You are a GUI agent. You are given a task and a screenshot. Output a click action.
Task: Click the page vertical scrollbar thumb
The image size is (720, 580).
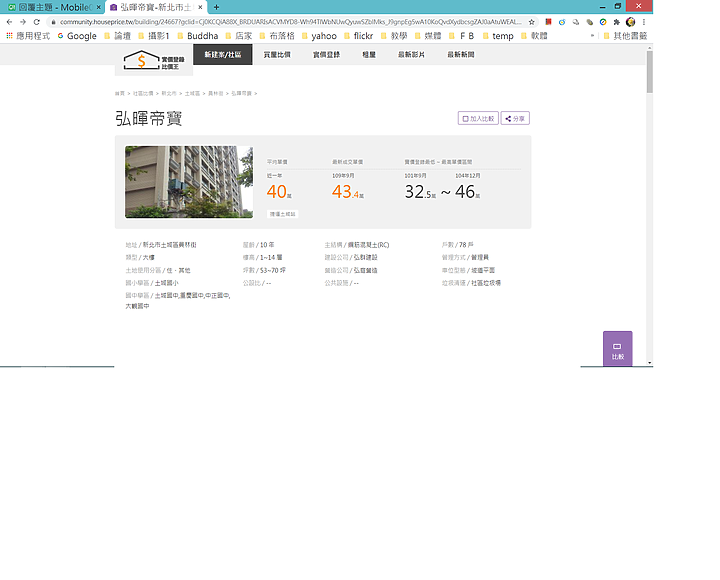[x=650, y=71]
